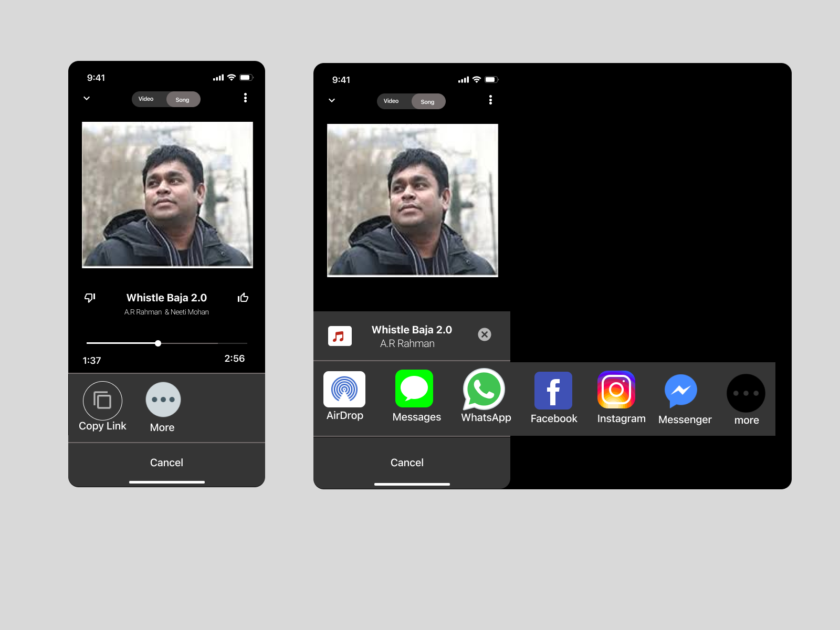Switch to the Video tab
The image size is (840, 630).
[x=145, y=99]
